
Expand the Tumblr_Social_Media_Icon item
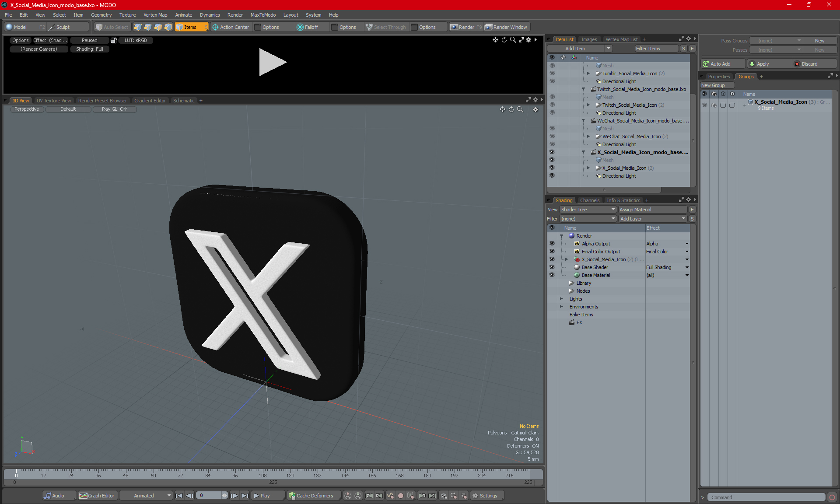[x=588, y=73]
